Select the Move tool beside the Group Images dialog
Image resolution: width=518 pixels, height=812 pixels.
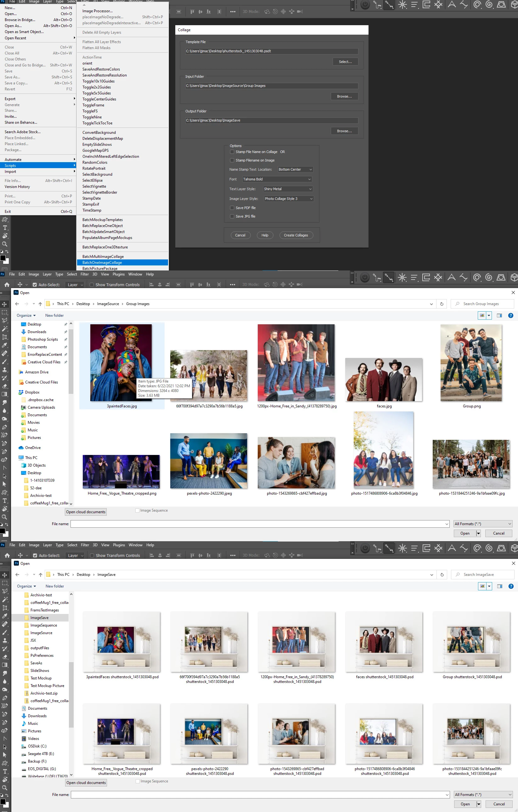click(4, 304)
